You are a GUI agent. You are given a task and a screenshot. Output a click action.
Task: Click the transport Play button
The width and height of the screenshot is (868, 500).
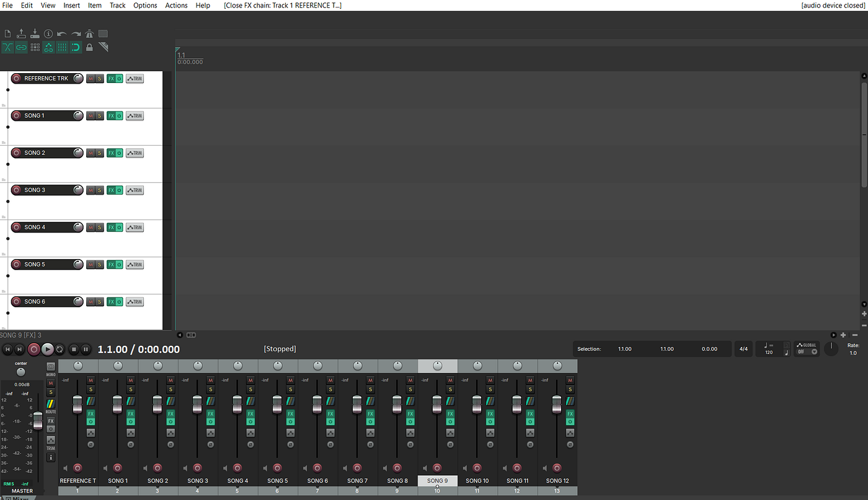(x=47, y=349)
